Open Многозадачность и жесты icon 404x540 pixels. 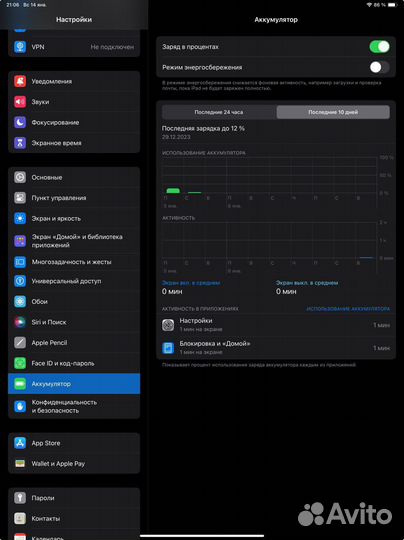(x=20, y=262)
